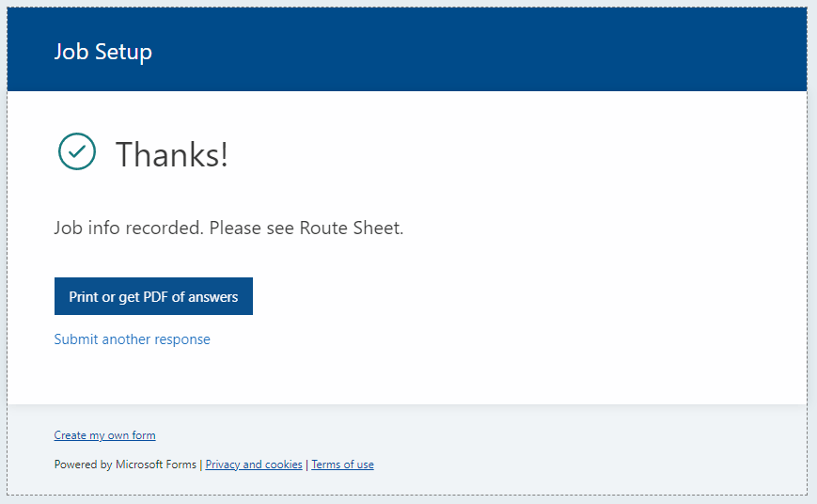This screenshot has height=504, width=817.
Task: Select the Job info recorded message text
Action: 228,228
